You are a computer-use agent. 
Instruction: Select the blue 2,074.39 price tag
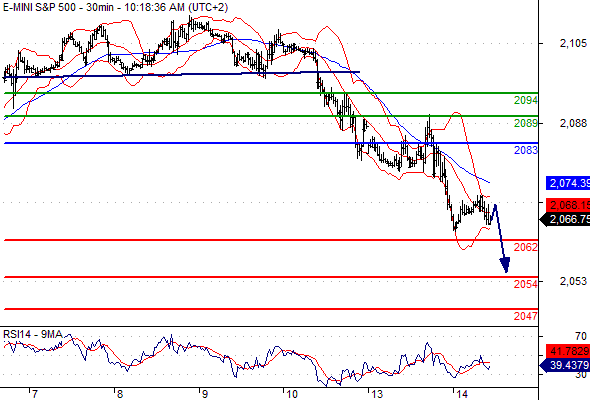tap(568, 183)
